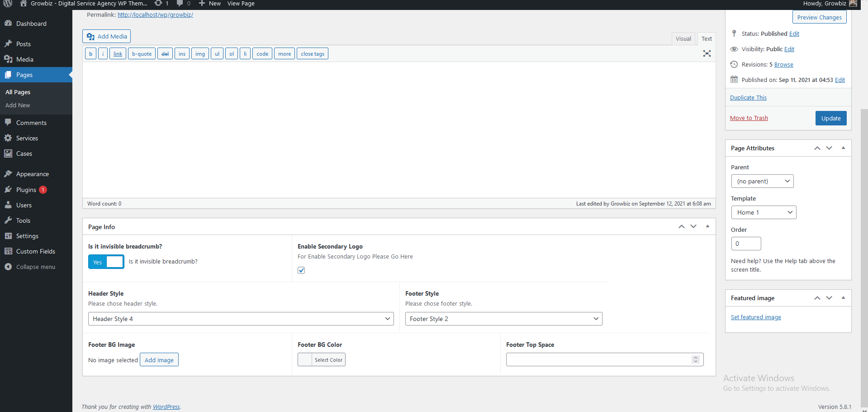
Task: Click View Page in admin bar
Action: click(241, 4)
